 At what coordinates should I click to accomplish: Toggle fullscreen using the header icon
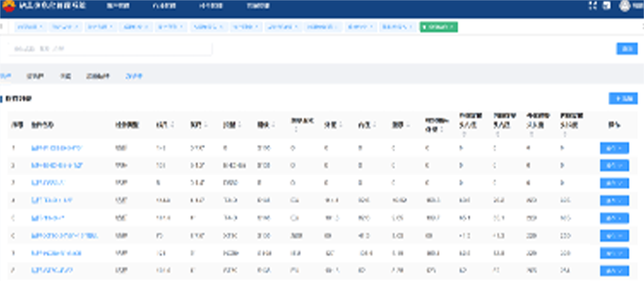tap(591, 6)
